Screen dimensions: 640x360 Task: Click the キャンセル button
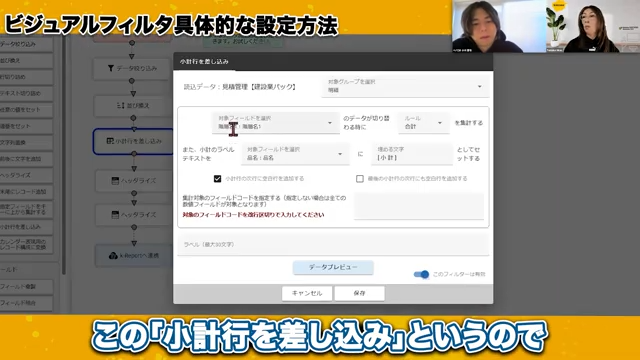pyautogui.click(x=307, y=293)
